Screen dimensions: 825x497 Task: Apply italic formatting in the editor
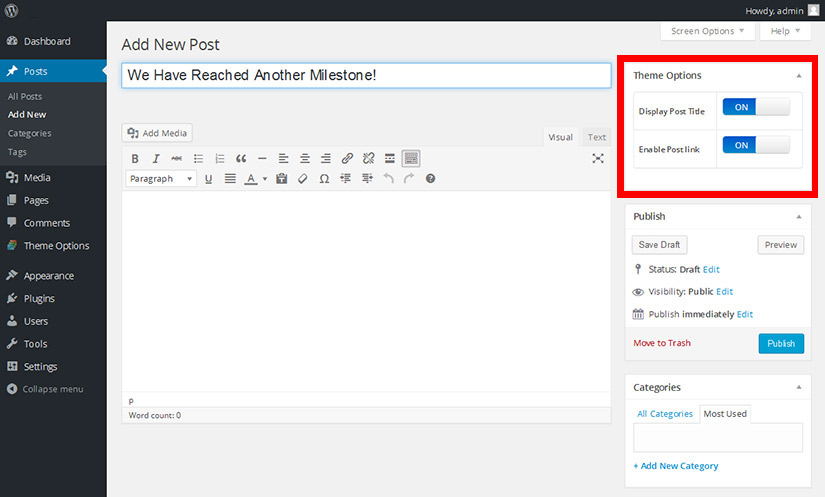pyautogui.click(x=156, y=158)
